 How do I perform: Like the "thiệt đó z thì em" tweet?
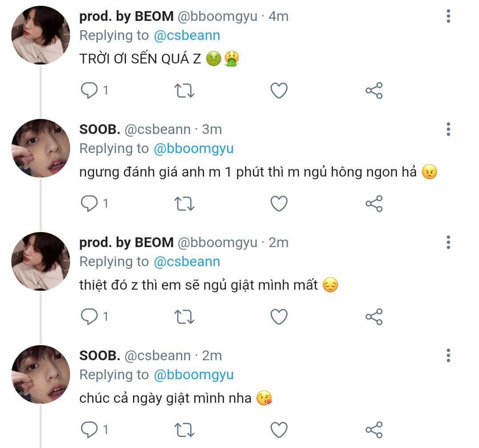point(279,317)
